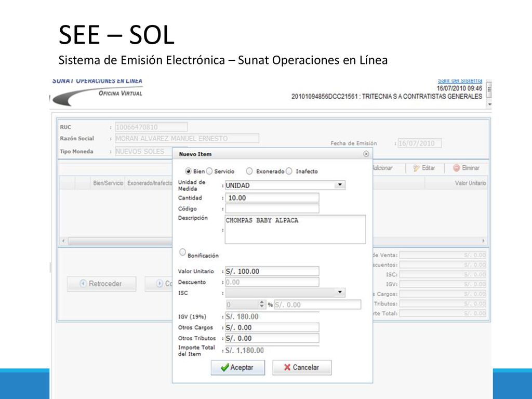
Task: Select the Bien radio button
Action: click(188, 171)
